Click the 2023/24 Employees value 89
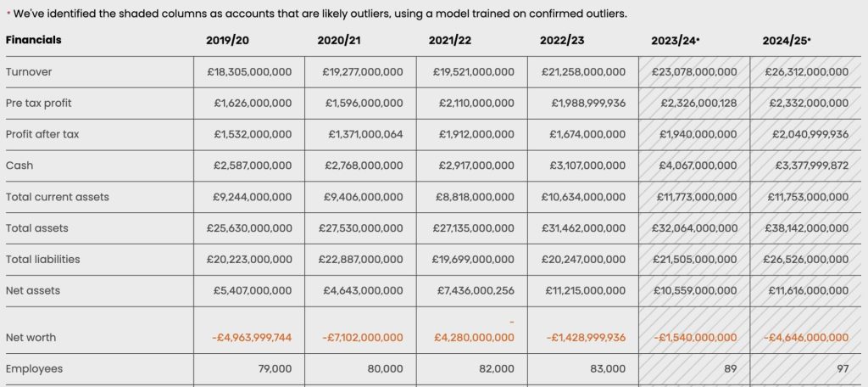 pyautogui.click(x=729, y=369)
